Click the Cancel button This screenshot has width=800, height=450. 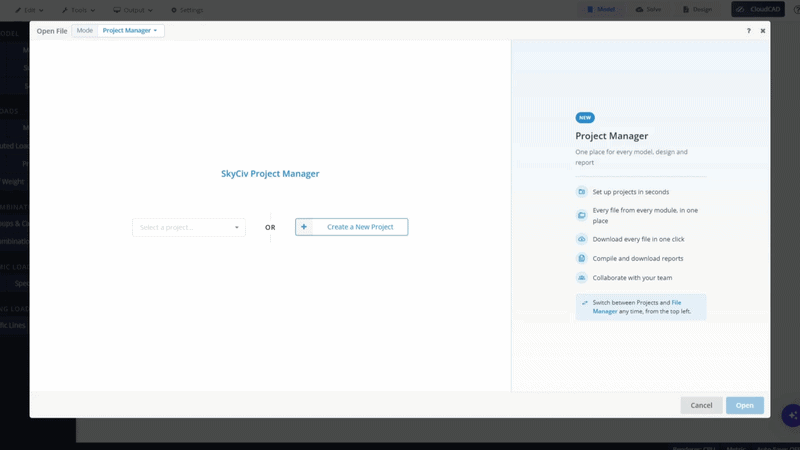tap(701, 405)
